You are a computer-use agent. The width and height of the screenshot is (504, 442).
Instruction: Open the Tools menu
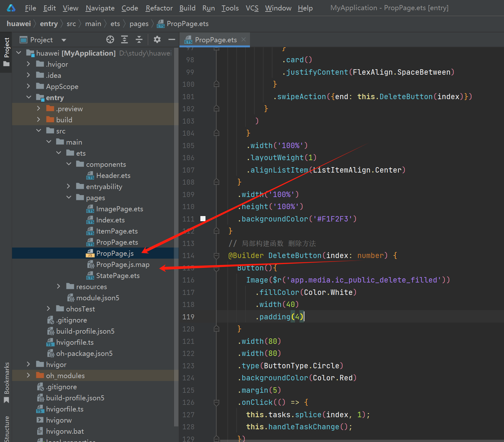[230, 8]
